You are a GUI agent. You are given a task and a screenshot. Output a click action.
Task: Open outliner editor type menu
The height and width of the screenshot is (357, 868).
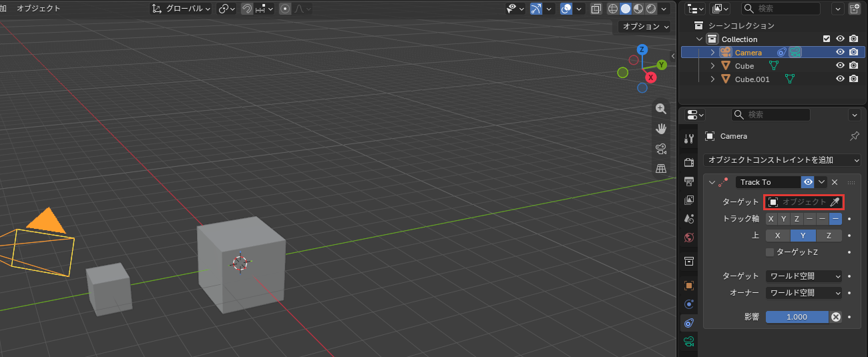696,9
